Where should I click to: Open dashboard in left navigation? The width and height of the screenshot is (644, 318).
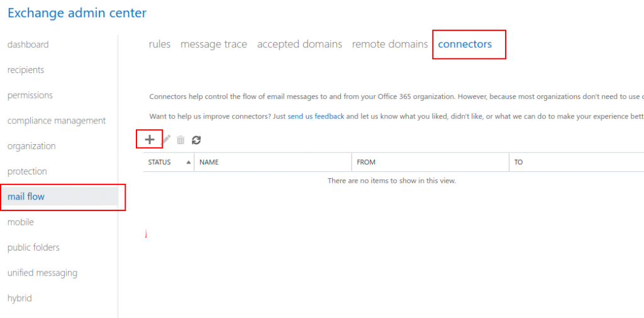point(28,45)
